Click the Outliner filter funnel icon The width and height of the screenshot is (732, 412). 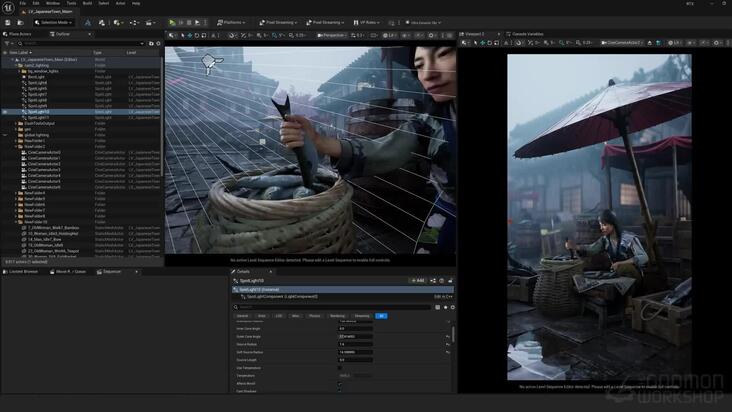point(7,43)
